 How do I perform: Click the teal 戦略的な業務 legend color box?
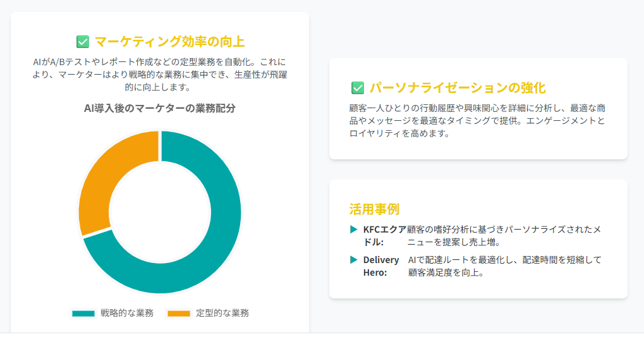click(x=83, y=313)
